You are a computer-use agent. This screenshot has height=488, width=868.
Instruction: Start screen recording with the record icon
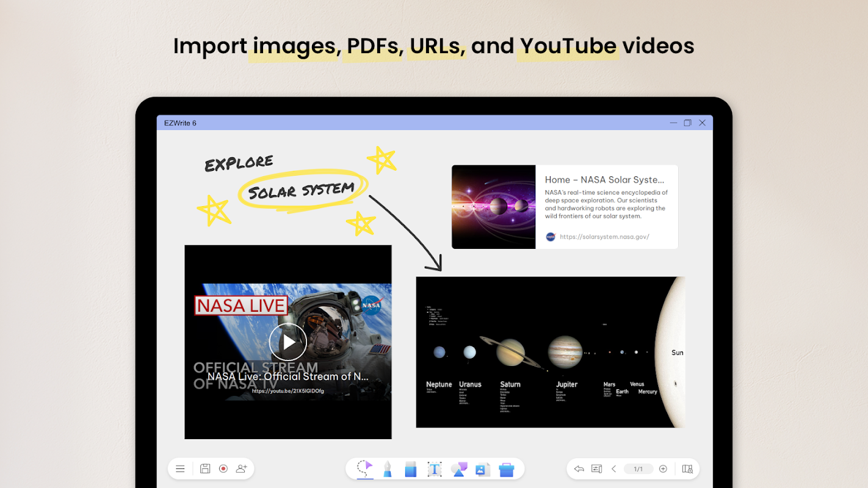pos(223,468)
